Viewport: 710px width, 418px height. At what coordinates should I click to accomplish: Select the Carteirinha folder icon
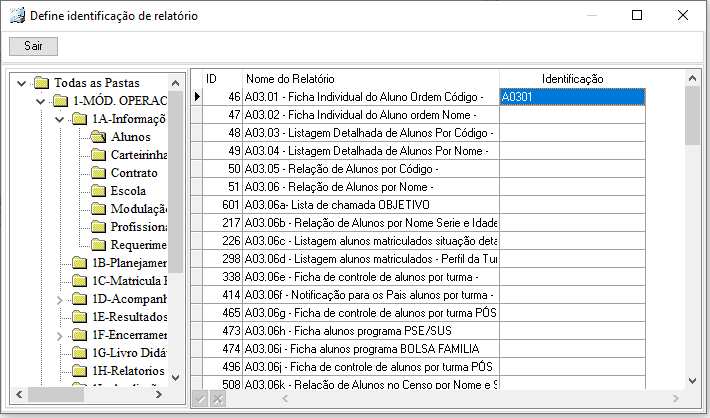point(98,155)
